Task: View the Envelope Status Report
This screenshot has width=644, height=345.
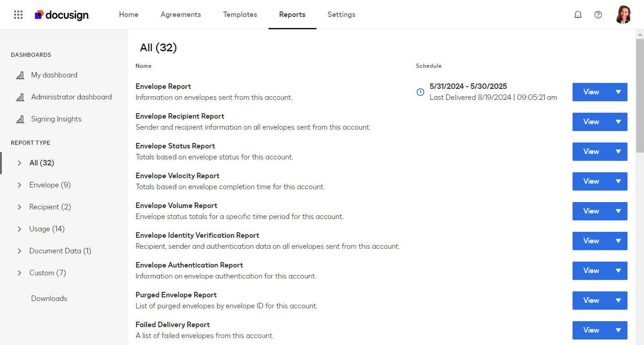Action: (591, 152)
